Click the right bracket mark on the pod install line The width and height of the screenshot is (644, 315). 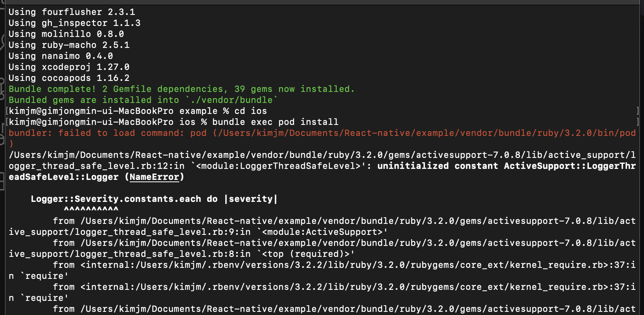point(637,122)
